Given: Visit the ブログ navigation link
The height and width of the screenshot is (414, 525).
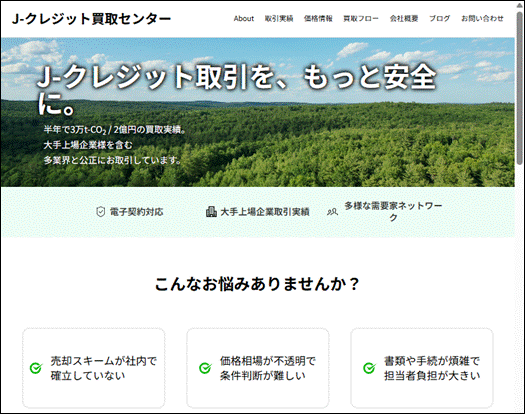Looking at the screenshot, I should (440, 19).
